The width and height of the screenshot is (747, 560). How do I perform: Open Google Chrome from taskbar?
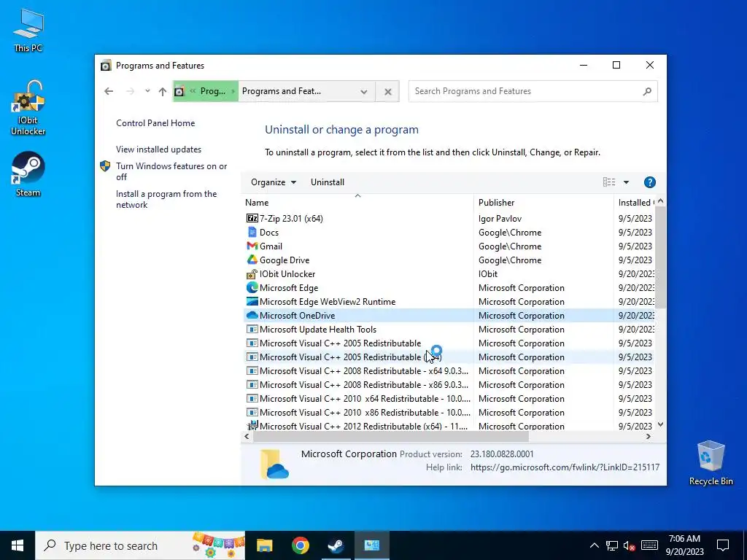pos(300,545)
